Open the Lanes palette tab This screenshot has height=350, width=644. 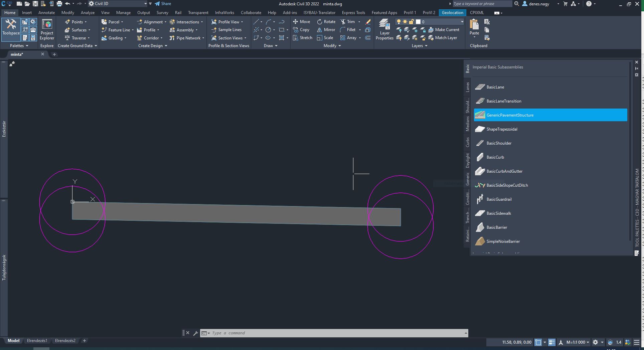click(x=468, y=87)
